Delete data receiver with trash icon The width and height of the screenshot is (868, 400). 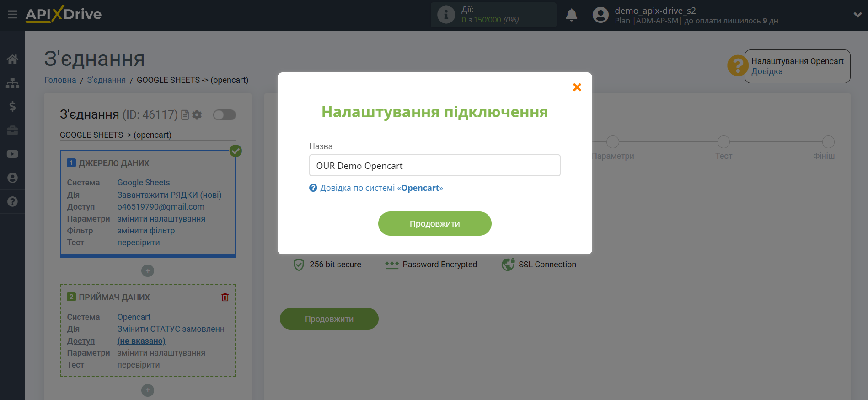point(225,297)
